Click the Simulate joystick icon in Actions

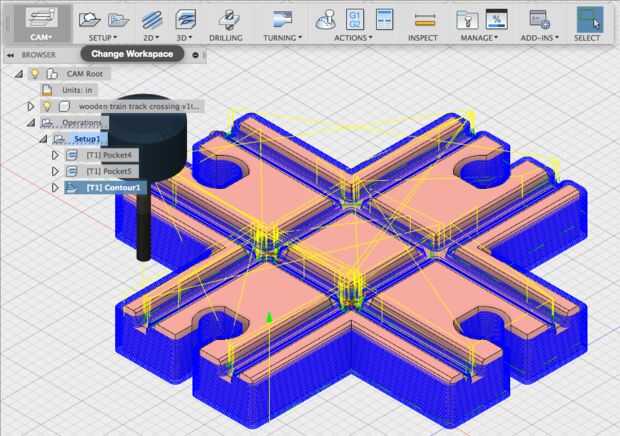click(x=326, y=20)
